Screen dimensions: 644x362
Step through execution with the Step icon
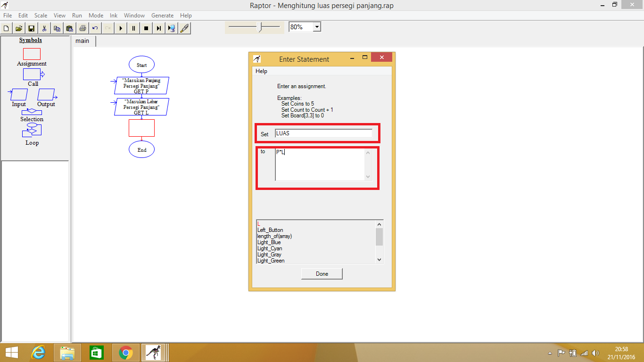158,28
